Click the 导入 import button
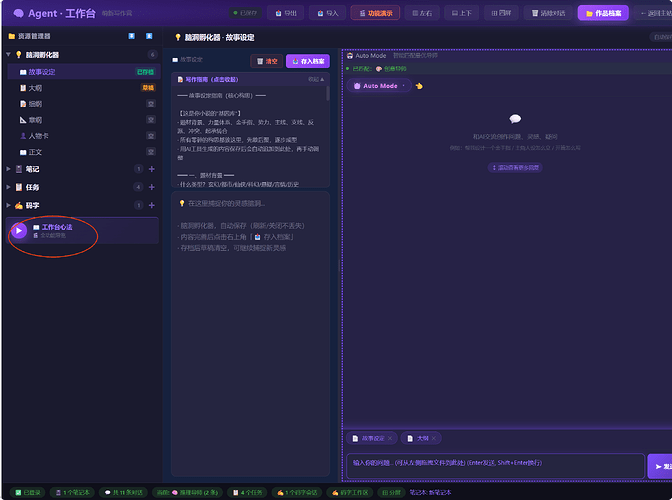 328,13
